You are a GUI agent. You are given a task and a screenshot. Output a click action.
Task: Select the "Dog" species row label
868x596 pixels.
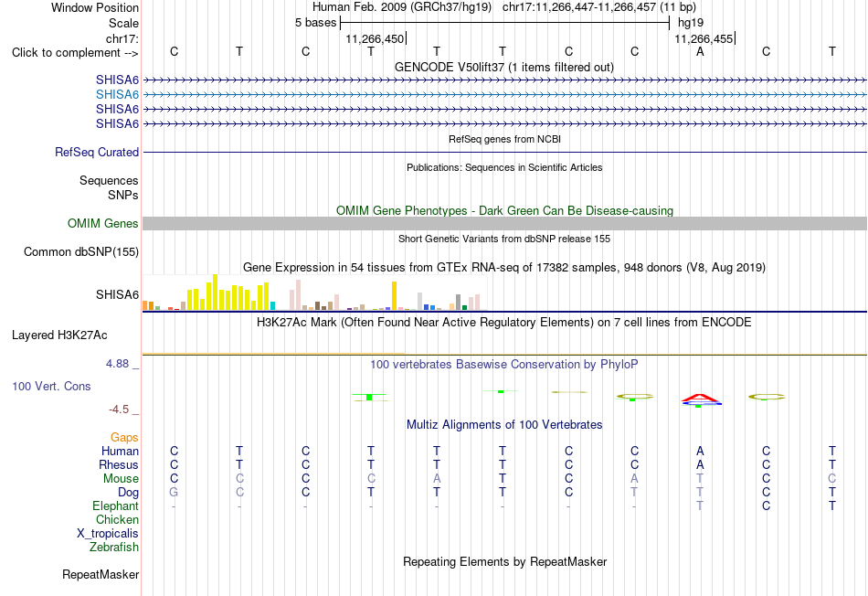pos(128,493)
